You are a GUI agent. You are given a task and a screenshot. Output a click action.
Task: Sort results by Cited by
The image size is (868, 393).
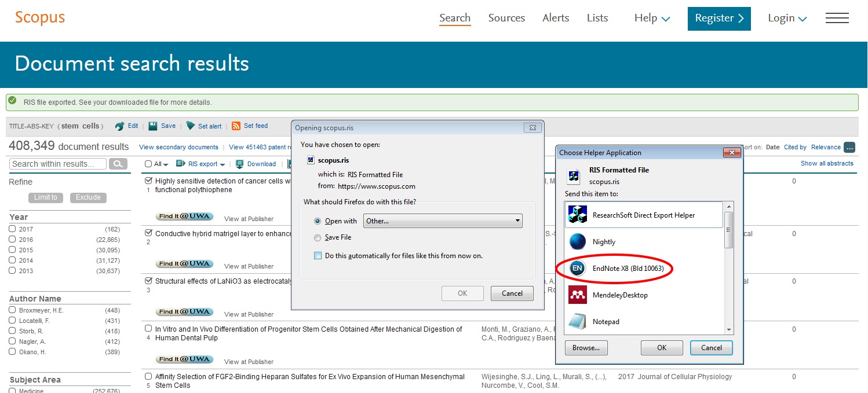point(795,147)
